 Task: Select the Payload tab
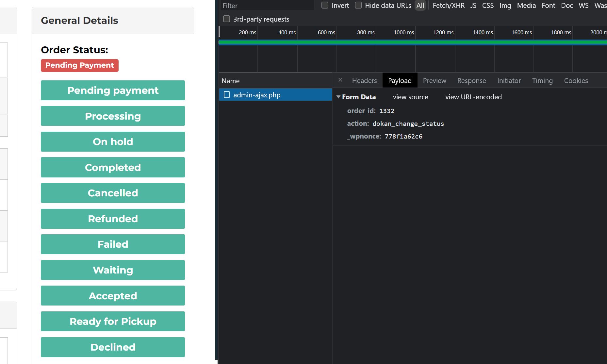click(x=400, y=80)
